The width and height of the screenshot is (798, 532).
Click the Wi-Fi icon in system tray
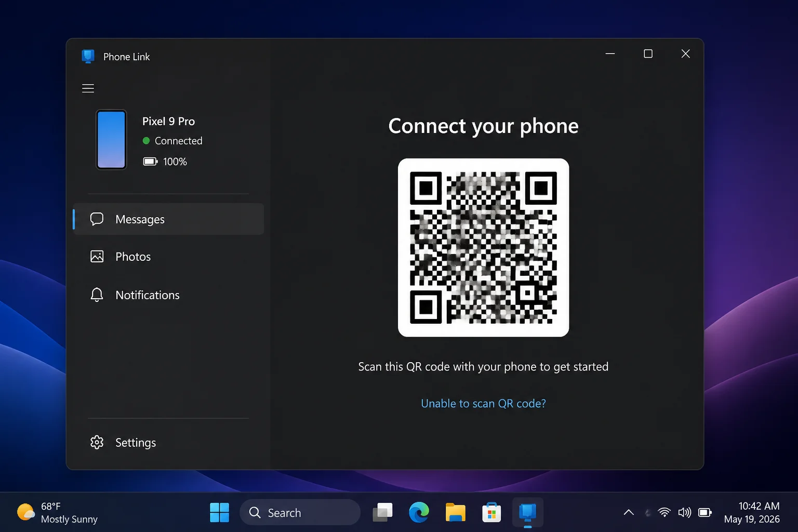[x=664, y=512]
